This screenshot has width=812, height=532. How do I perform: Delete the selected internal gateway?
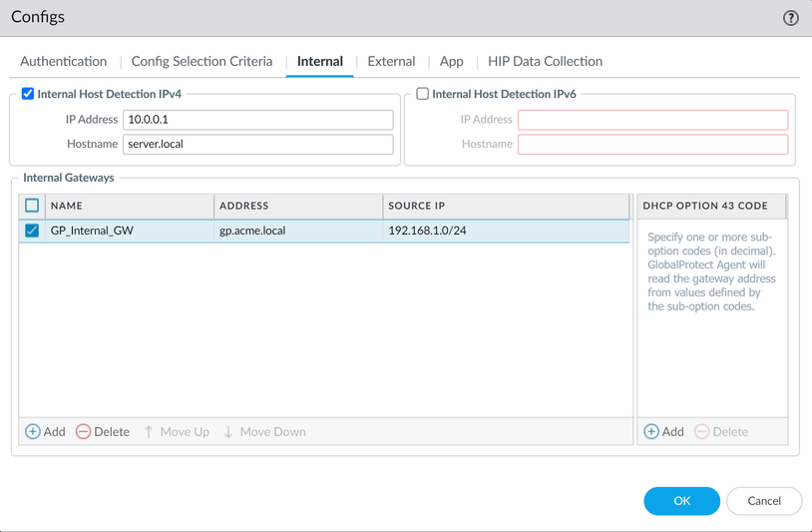point(103,431)
